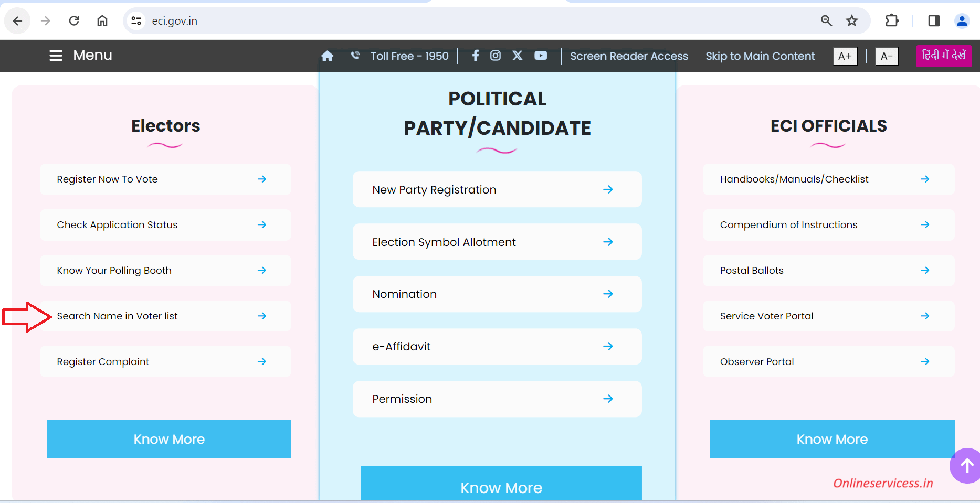Open Service Voter Portal
This screenshot has width=980, height=503.
pos(829,316)
